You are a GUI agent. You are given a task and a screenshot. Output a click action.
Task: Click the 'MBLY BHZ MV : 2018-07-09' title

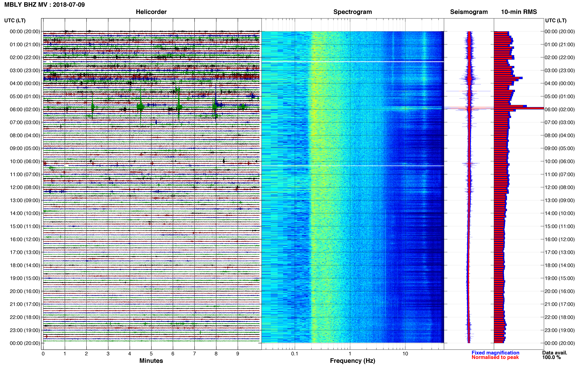tap(45, 5)
